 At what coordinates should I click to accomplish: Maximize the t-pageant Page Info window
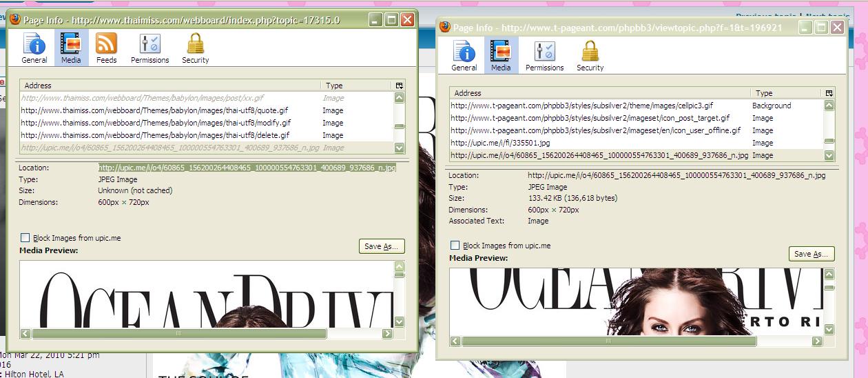point(821,28)
